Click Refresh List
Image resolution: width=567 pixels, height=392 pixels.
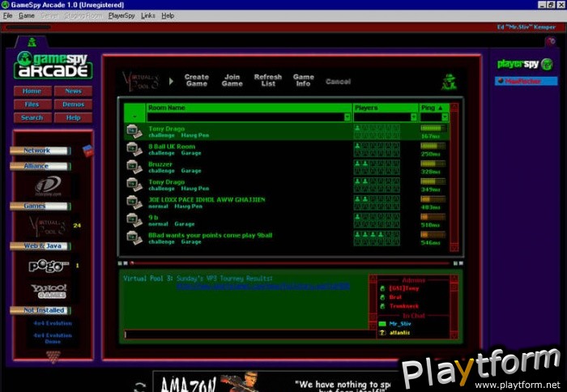pos(268,80)
